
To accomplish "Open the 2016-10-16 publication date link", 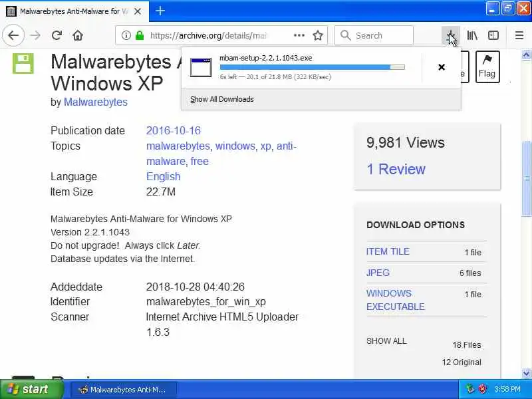I will [174, 130].
